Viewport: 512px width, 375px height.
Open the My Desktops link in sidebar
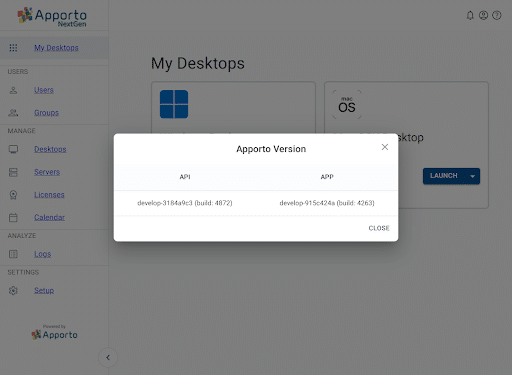point(56,48)
